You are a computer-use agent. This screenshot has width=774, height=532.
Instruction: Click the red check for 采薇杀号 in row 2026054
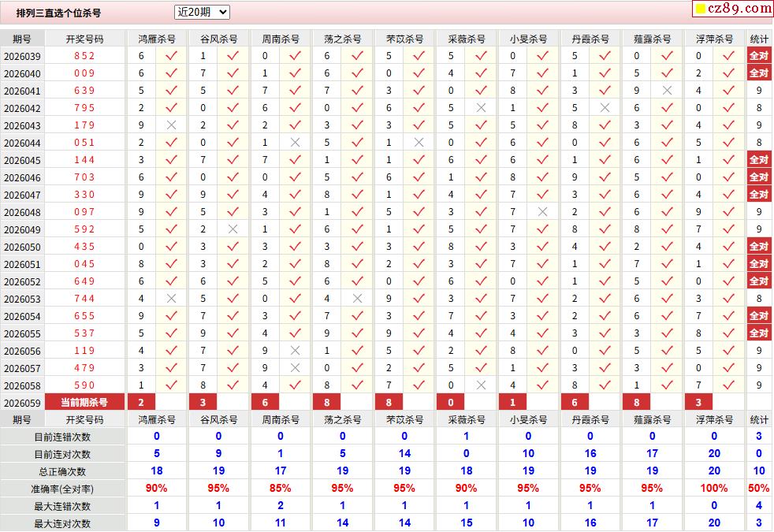pos(482,316)
